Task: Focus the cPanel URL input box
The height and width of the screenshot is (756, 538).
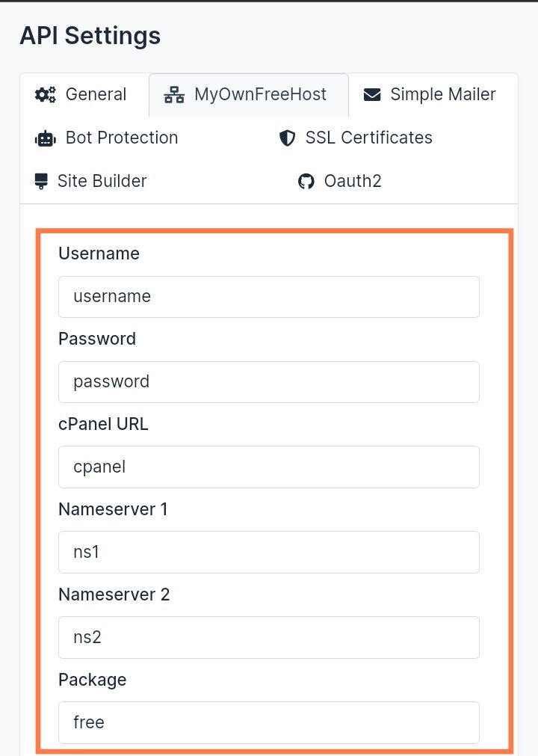Action: coord(269,467)
